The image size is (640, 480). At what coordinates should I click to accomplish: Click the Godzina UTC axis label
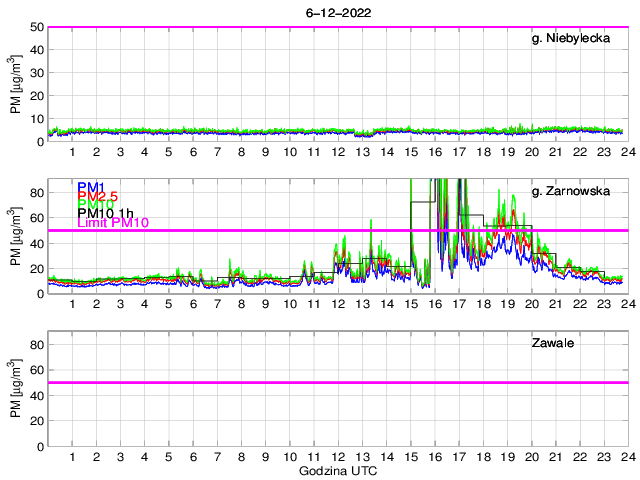[337, 470]
